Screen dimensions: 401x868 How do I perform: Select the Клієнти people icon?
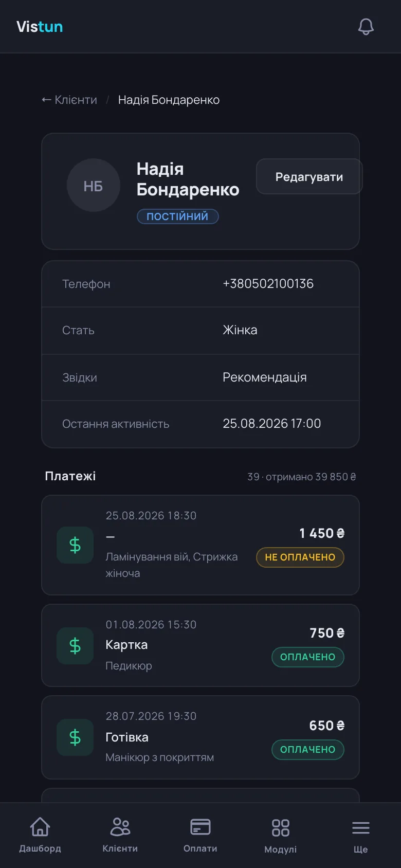pos(120,827)
